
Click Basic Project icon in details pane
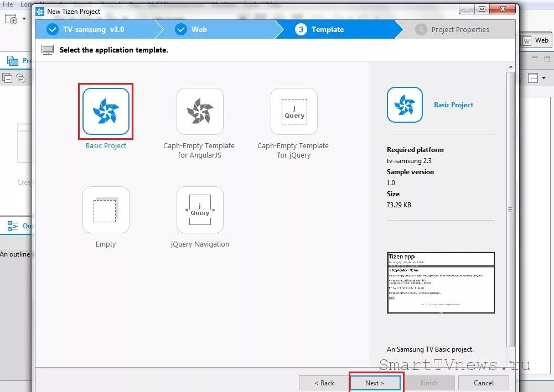click(405, 105)
